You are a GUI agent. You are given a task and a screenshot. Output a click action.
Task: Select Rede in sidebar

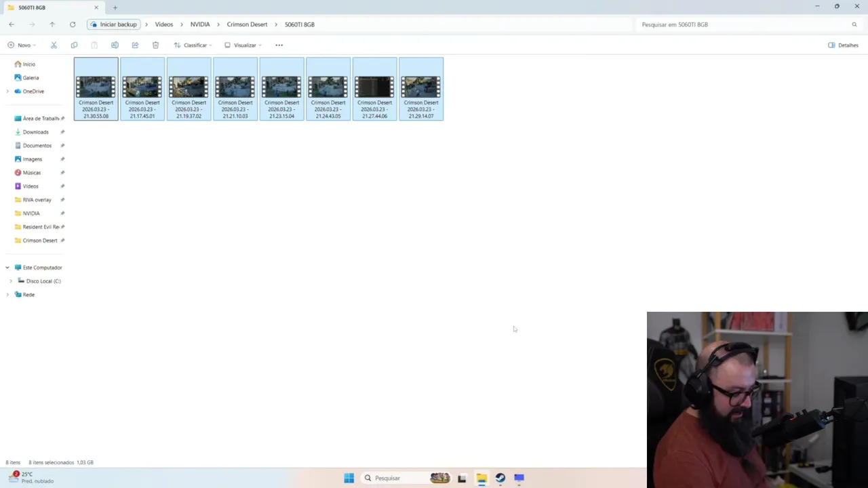pos(28,295)
